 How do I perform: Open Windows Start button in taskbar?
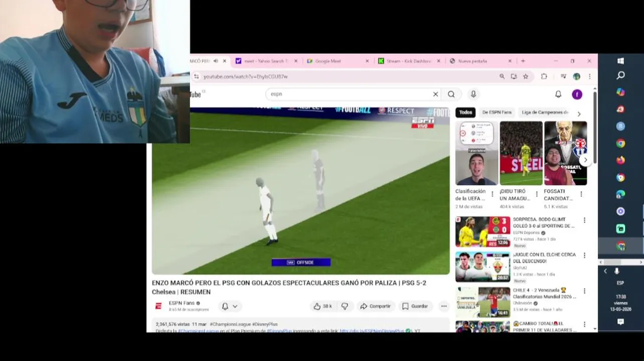[620, 61]
